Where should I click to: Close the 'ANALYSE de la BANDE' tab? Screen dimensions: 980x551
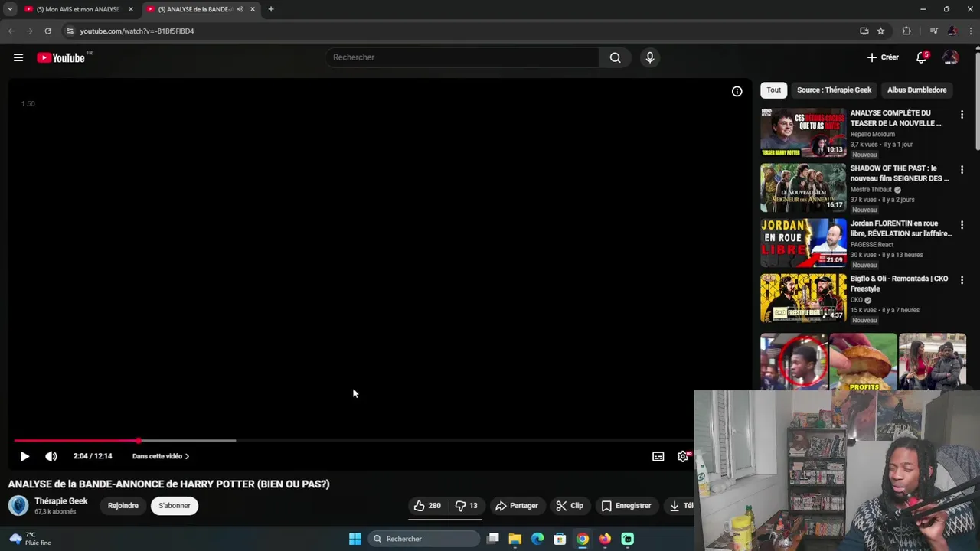(x=253, y=9)
